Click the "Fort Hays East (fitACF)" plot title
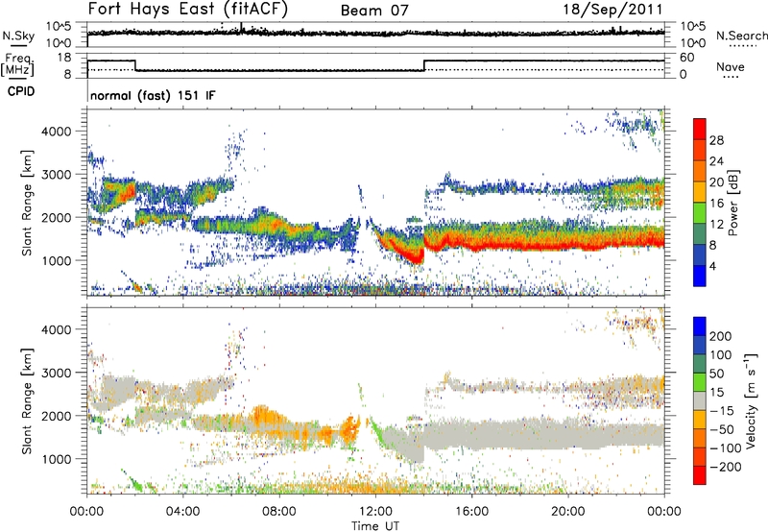Image resolution: width=768 pixels, height=532 pixels. (x=188, y=10)
